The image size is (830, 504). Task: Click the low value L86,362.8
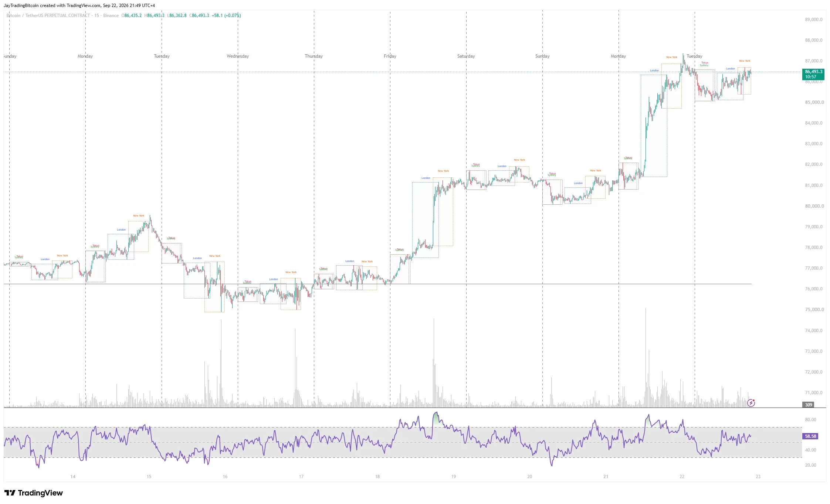point(177,16)
